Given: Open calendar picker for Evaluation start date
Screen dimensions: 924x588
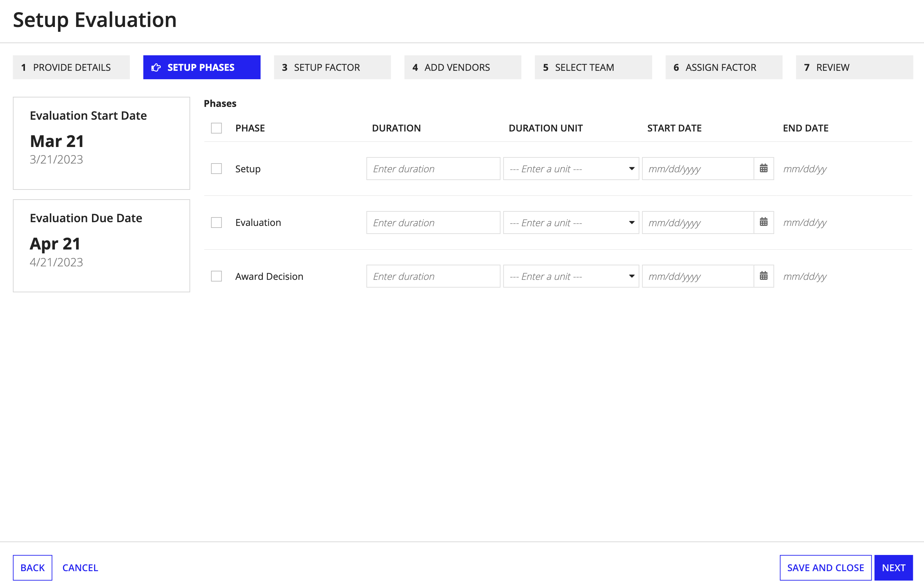Looking at the screenshot, I should (x=764, y=222).
